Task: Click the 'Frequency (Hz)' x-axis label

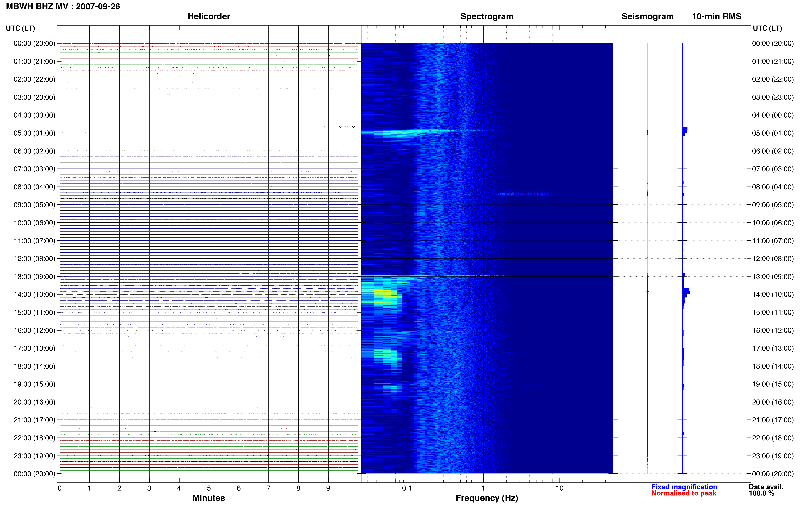Action: pos(487,498)
